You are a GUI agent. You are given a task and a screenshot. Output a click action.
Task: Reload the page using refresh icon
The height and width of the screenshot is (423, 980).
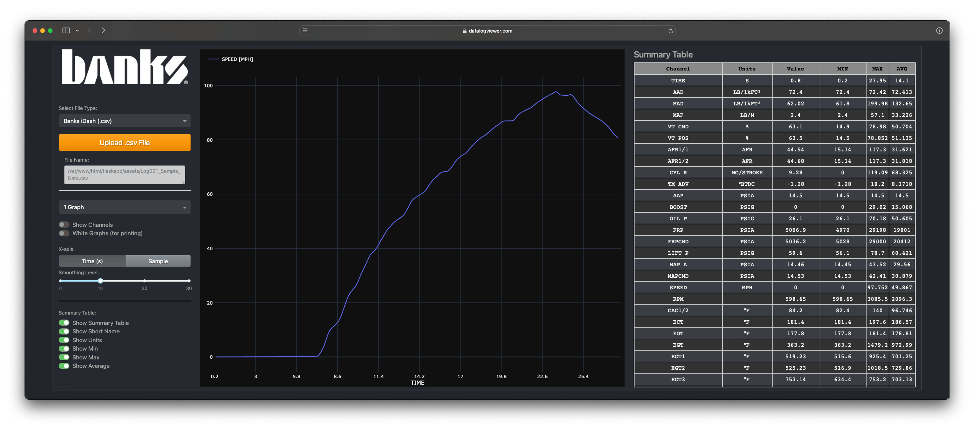[670, 31]
